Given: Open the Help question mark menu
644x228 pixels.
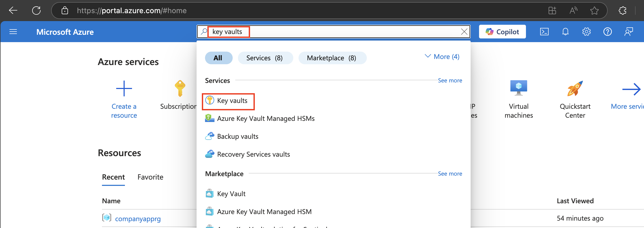Looking at the screenshot, I should pyautogui.click(x=608, y=32).
